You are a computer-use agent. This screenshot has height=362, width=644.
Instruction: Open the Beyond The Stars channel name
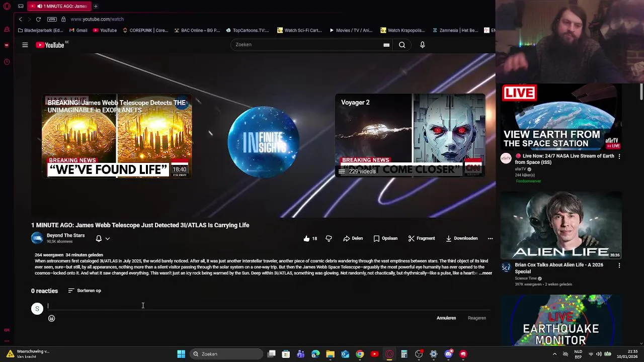(65, 235)
